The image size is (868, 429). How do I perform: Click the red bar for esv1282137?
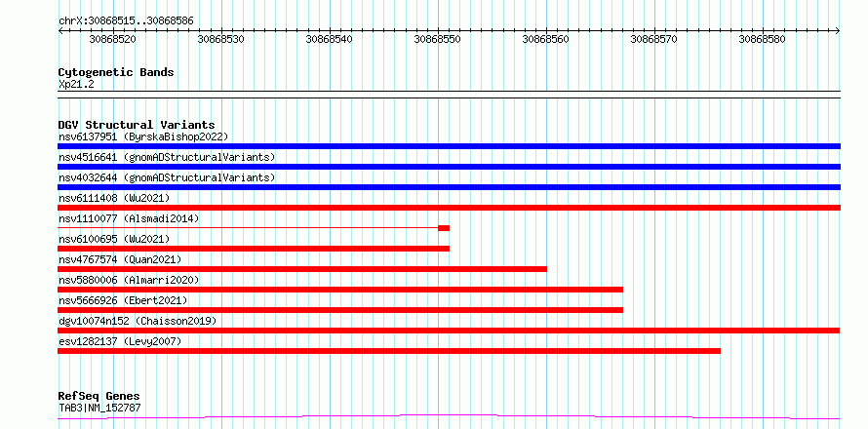click(389, 351)
